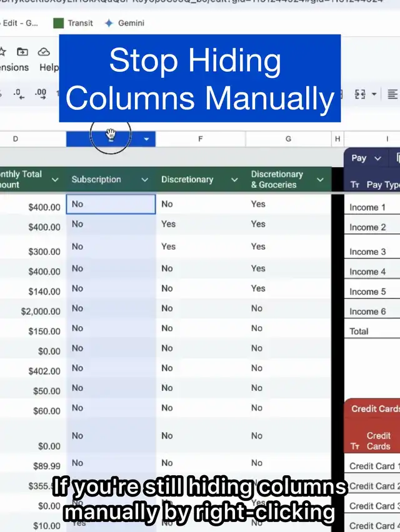Open the Transit bookmark

point(75,23)
